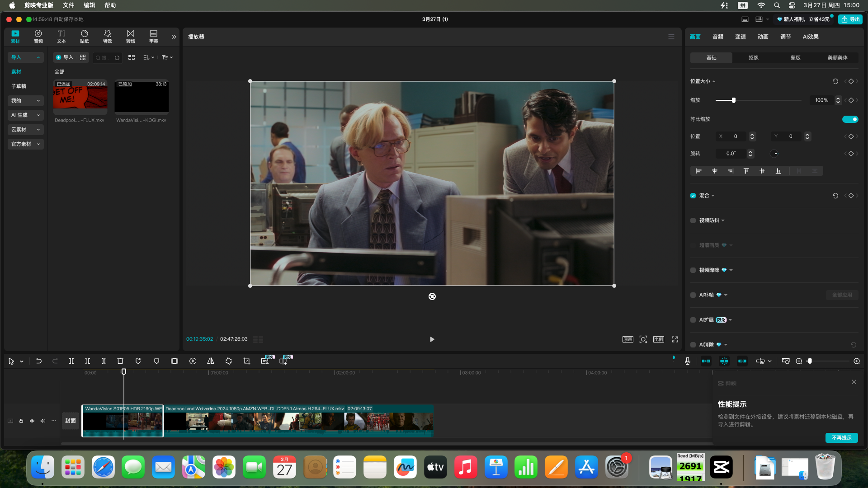Switch to the 动画 animation tab
The image size is (868, 488).
click(763, 37)
